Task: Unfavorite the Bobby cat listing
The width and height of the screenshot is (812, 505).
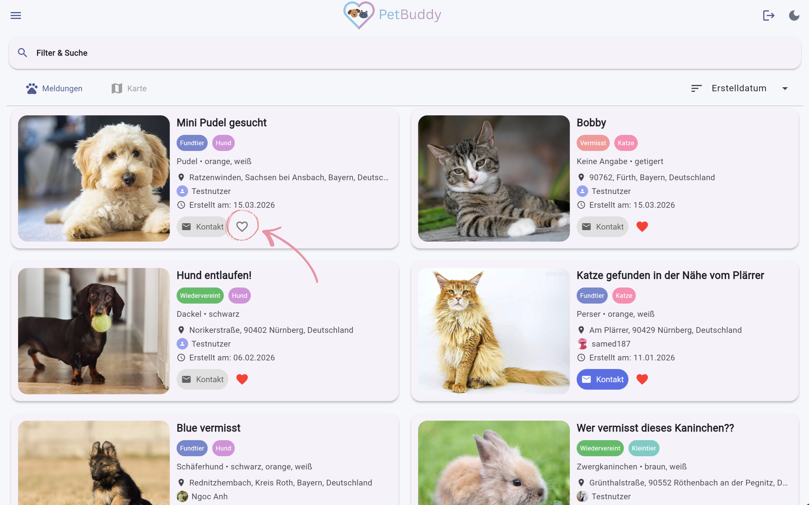Action: [642, 226]
